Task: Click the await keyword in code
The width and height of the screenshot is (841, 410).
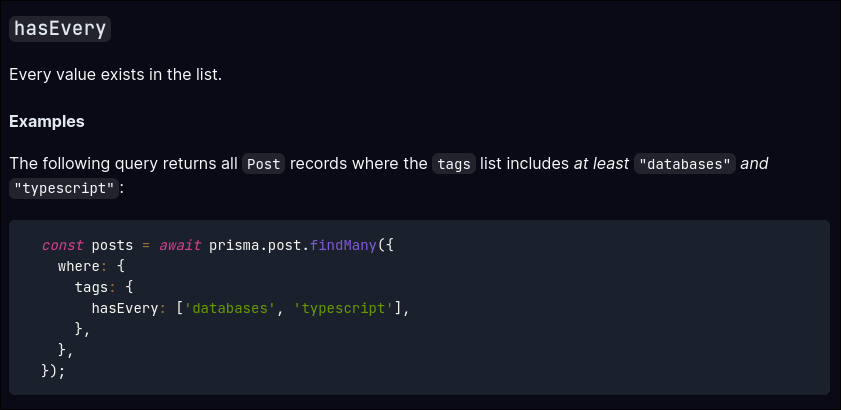Action: click(x=180, y=246)
